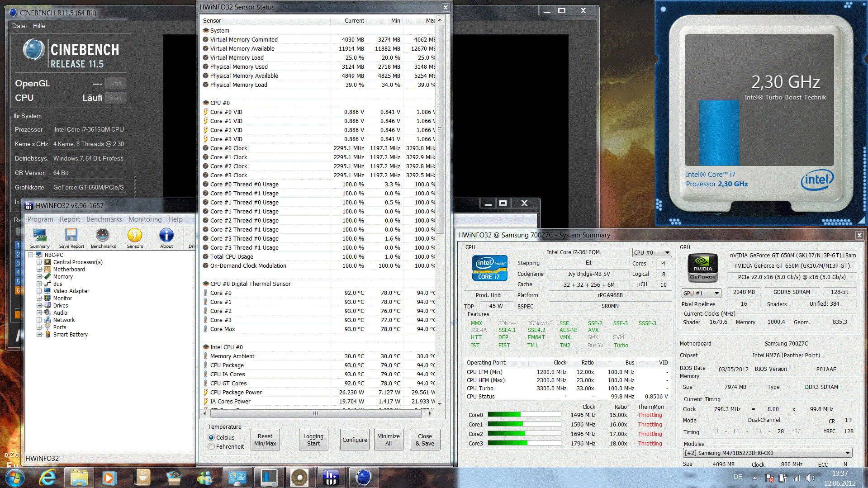Launch the Sensors lightning icon
Viewport: 868px width, 488px height.
pos(135,238)
